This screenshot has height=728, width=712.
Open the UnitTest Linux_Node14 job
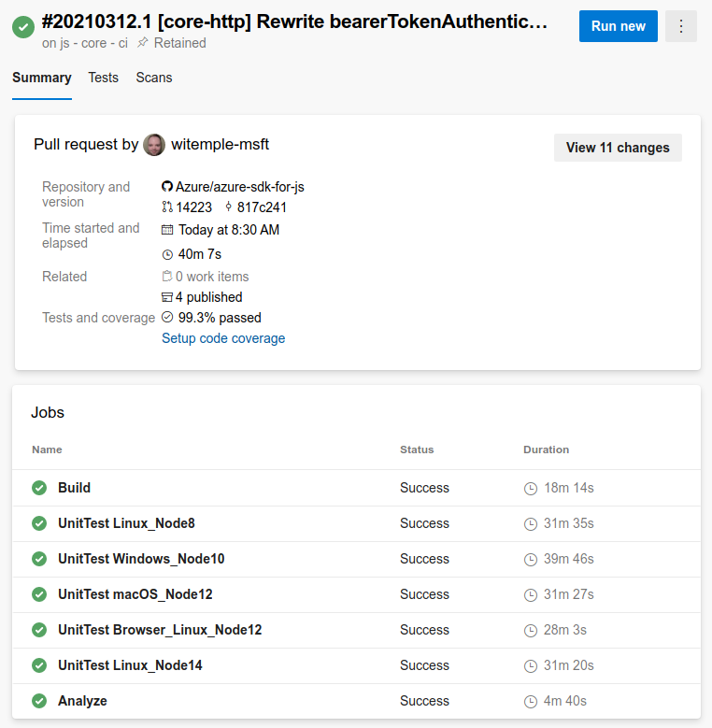pos(130,665)
